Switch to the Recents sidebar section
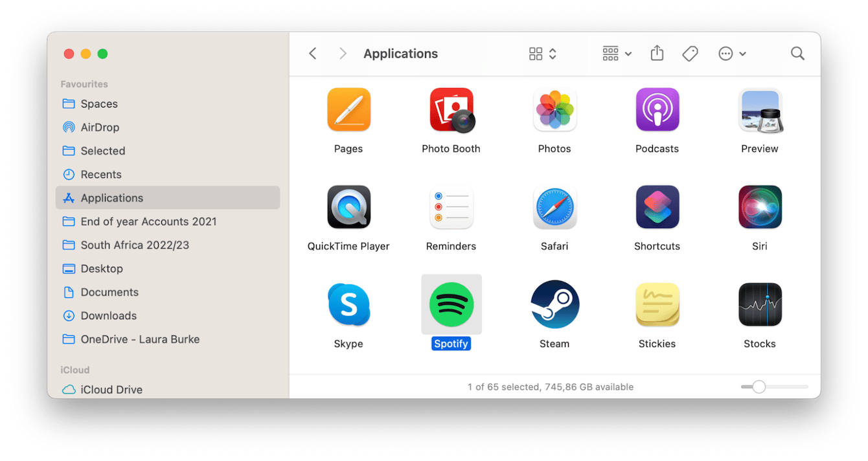Viewport: 868px width, 461px height. (x=102, y=174)
